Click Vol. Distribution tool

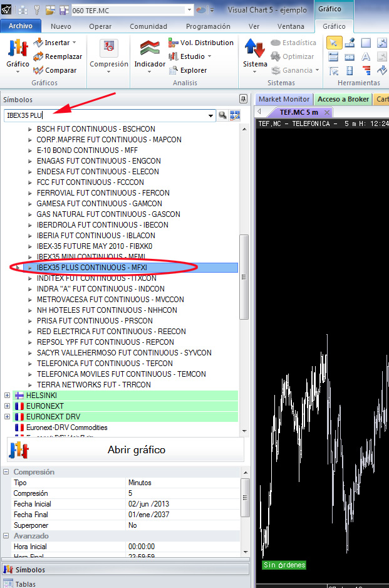[201, 43]
